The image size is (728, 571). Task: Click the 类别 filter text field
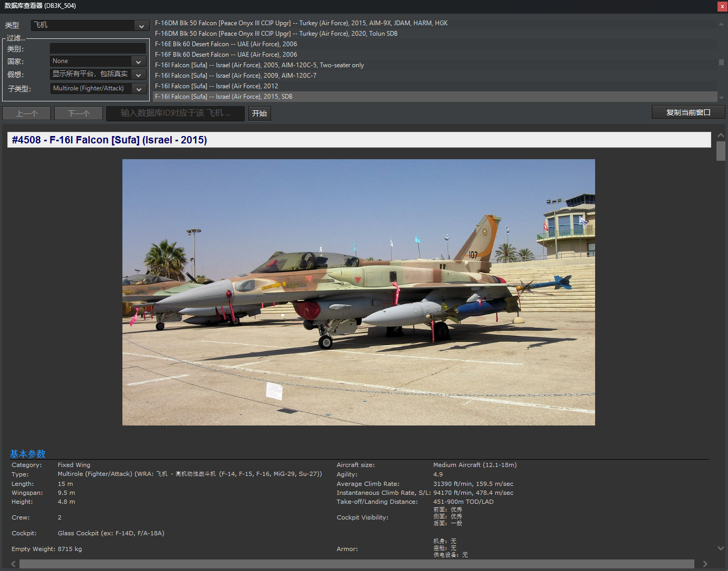[98, 48]
